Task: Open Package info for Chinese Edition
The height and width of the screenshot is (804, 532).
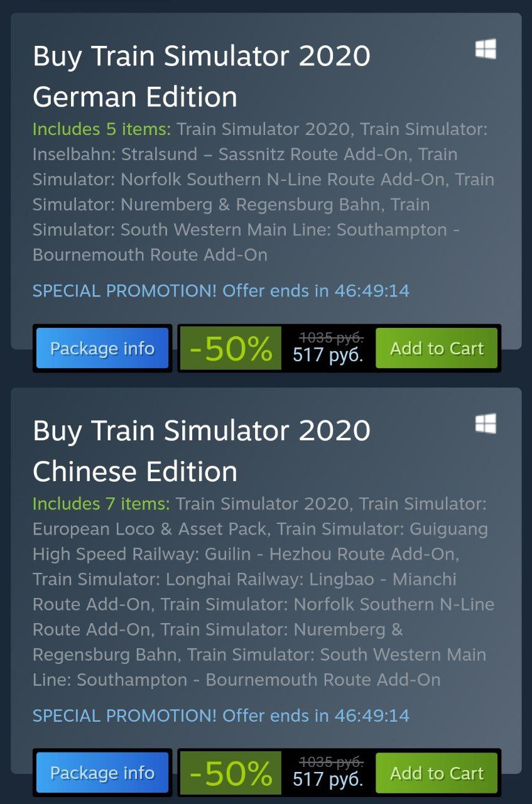Action: coord(102,773)
